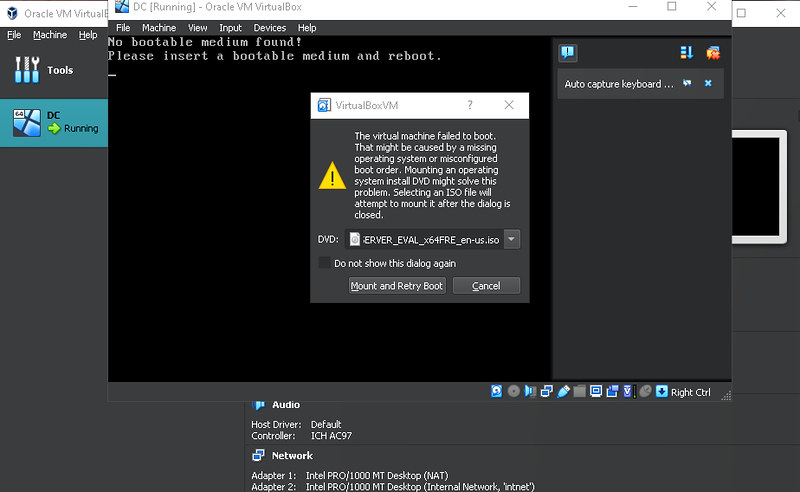The width and height of the screenshot is (800, 492).
Task: Click the VirtualBox cube icon in Manager title bar
Action: coord(12,13)
